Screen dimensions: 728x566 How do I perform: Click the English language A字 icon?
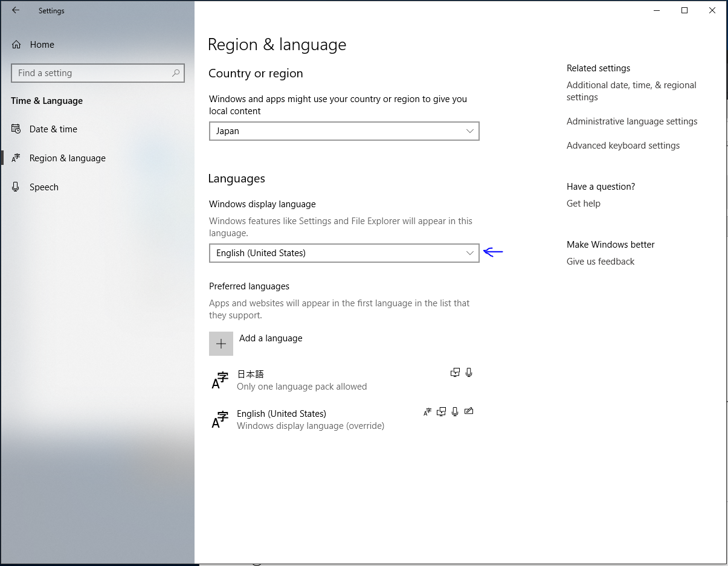pos(220,419)
